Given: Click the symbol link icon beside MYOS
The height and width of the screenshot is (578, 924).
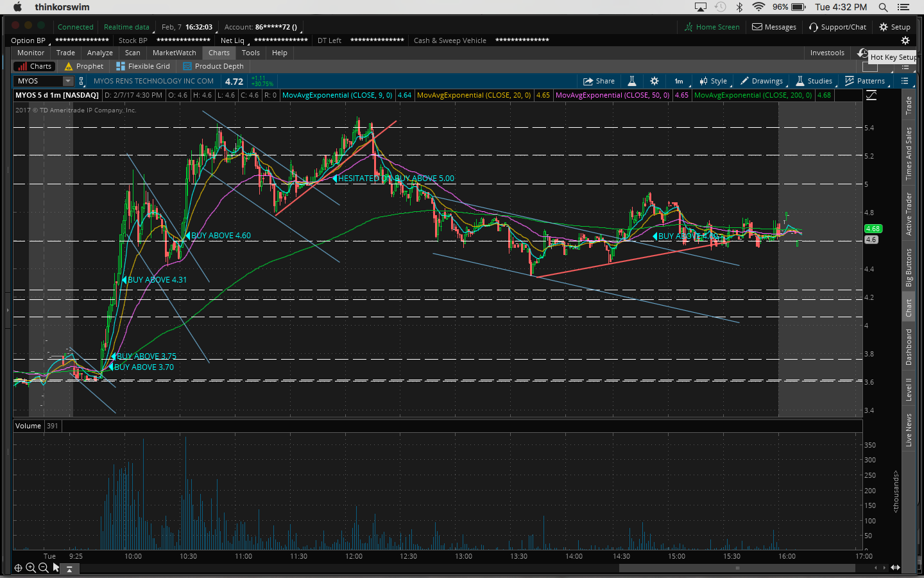Looking at the screenshot, I should [x=81, y=81].
